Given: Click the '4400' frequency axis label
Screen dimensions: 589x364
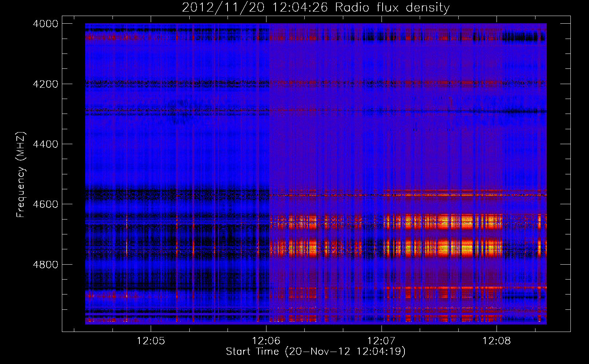Looking at the screenshot, I should [46, 144].
